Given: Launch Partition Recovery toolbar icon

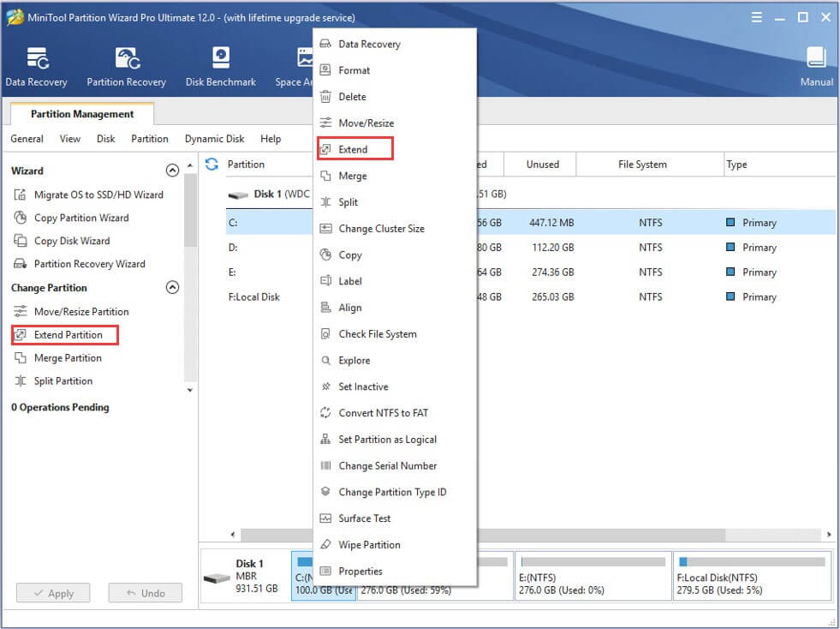Looking at the screenshot, I should click(x=127, y=67).
